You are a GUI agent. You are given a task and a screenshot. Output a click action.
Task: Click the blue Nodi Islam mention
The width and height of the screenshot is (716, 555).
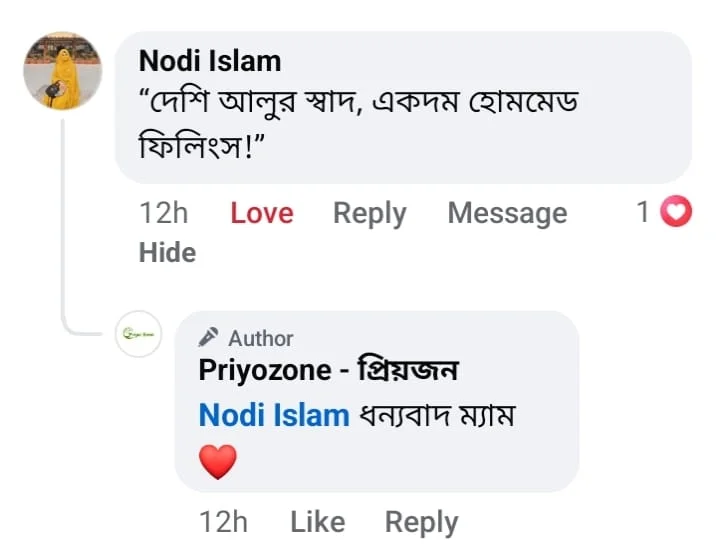pyautogui.click(x=274, y=416)
